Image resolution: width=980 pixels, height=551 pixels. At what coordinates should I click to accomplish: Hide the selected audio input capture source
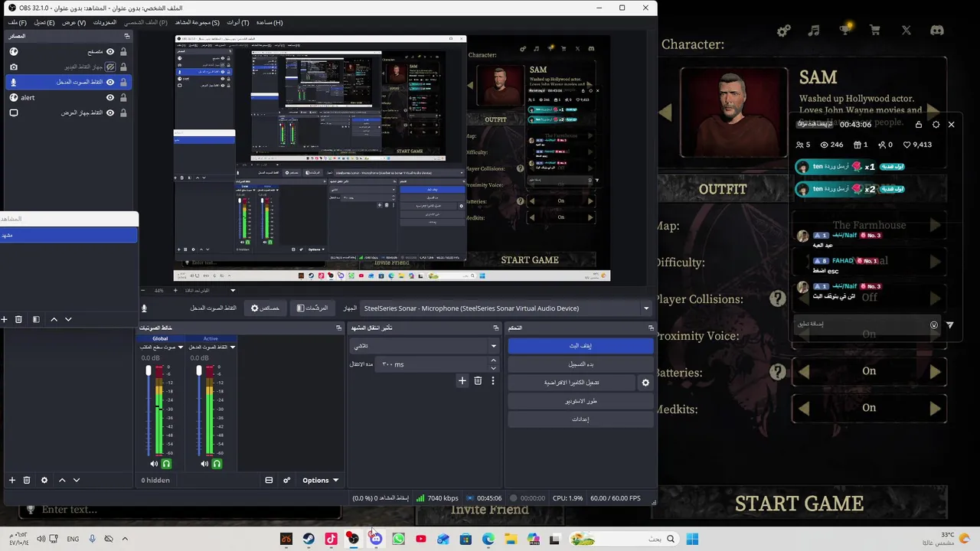[x=110, y=82]
